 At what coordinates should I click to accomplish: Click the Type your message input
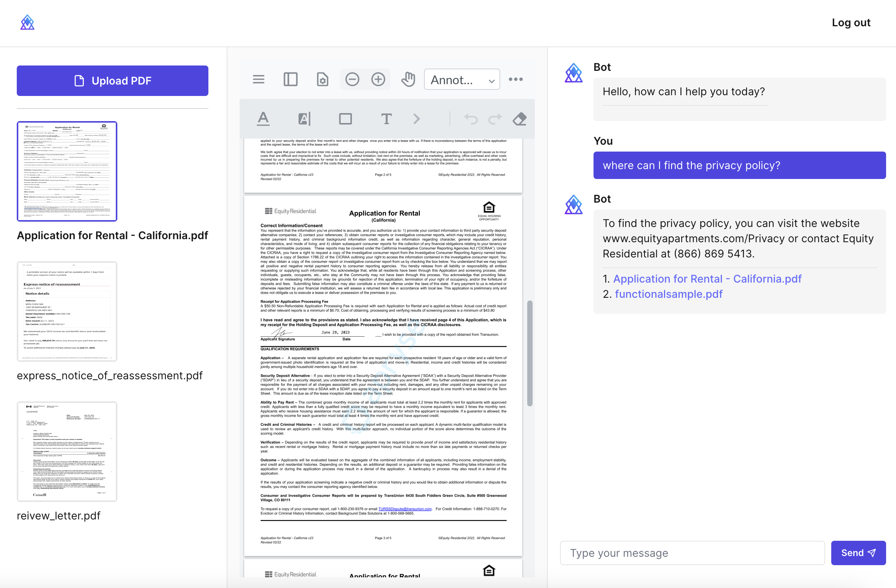(x=692, y=553)
